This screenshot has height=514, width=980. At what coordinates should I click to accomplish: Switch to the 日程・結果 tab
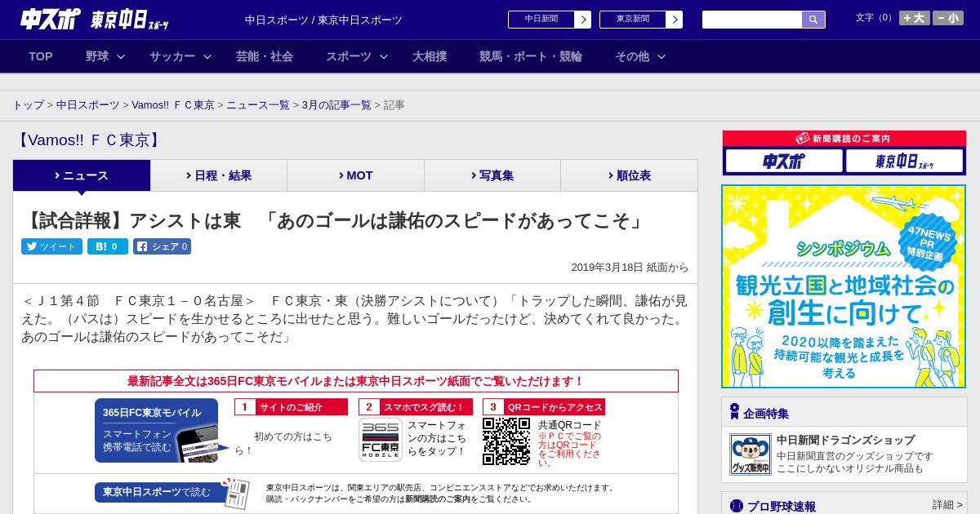pyautogui.click(x=219, y=175)
